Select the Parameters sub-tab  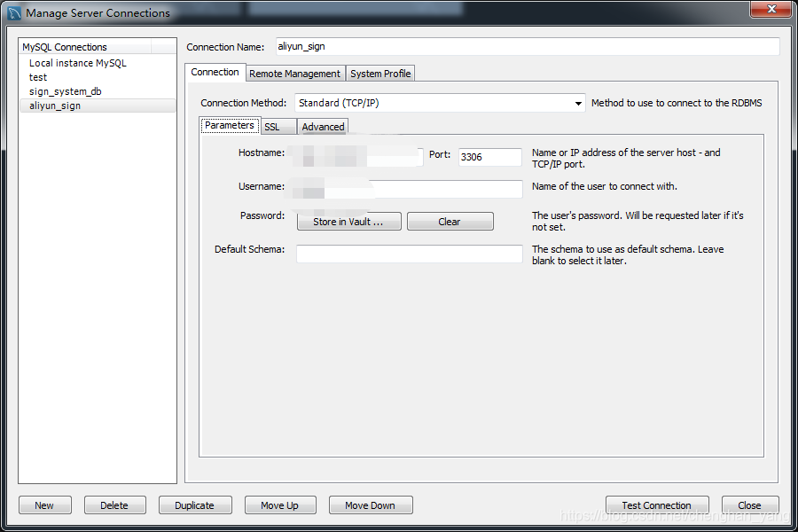point(230,125)
